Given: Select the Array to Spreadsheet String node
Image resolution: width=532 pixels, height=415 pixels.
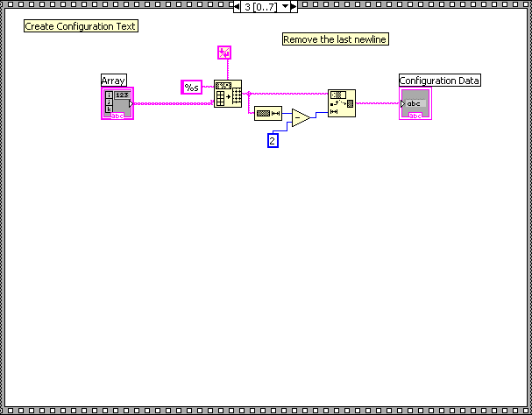Looking at the screenshot, I should pos(228,94).
